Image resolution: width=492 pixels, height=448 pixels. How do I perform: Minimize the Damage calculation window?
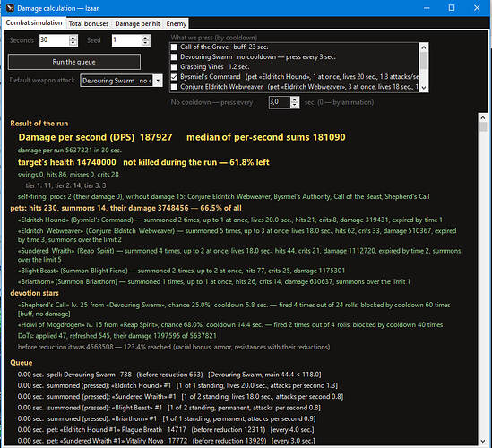(427, 8)
